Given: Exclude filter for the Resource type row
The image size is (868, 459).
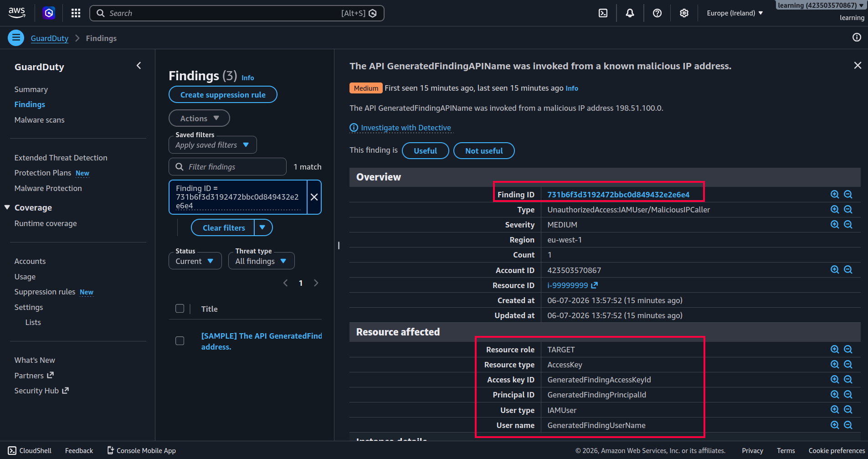Looking at the screenshot, I should (848, 364).
